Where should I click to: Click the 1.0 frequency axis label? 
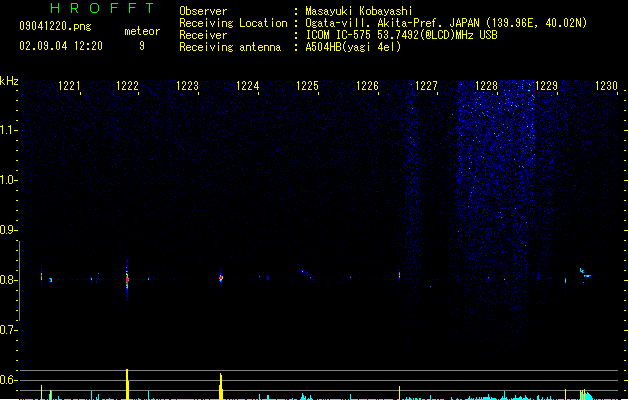pos(8,180)
